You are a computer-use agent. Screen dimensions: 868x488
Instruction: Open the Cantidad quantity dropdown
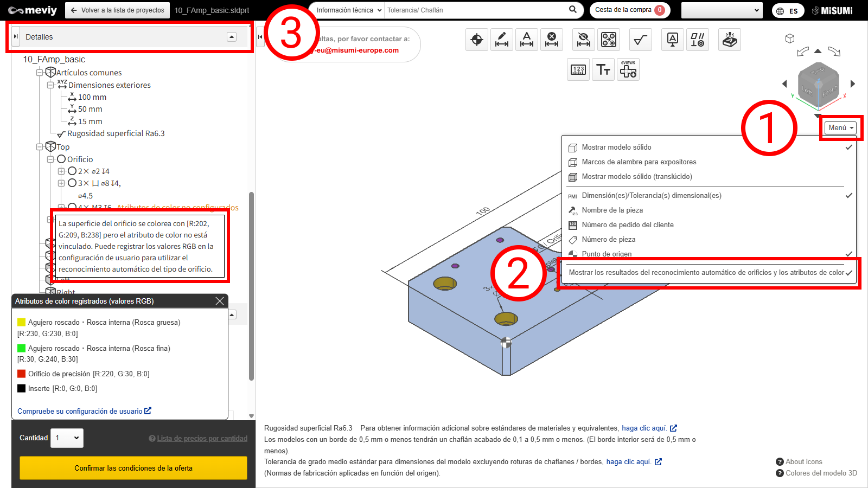68,438
